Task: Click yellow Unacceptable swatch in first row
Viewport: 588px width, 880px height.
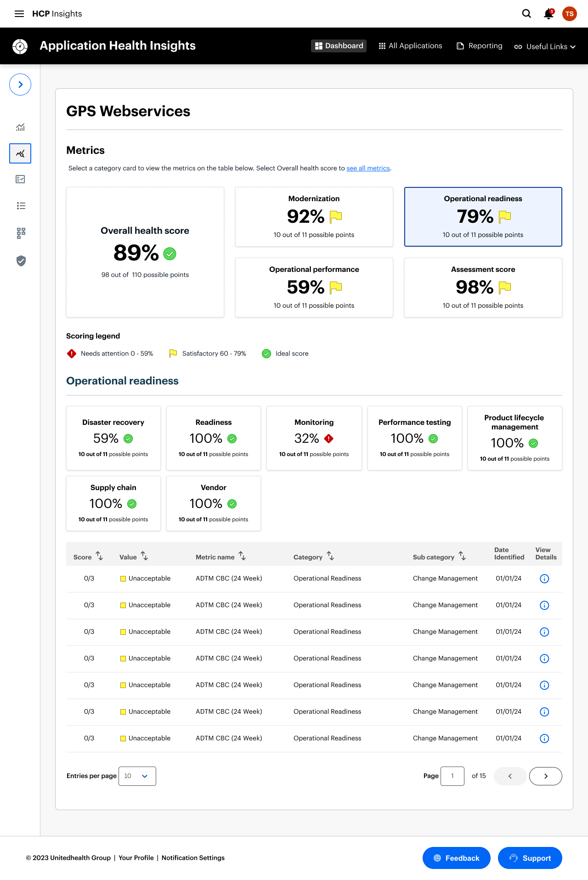Action: click(x=123, y=579)
